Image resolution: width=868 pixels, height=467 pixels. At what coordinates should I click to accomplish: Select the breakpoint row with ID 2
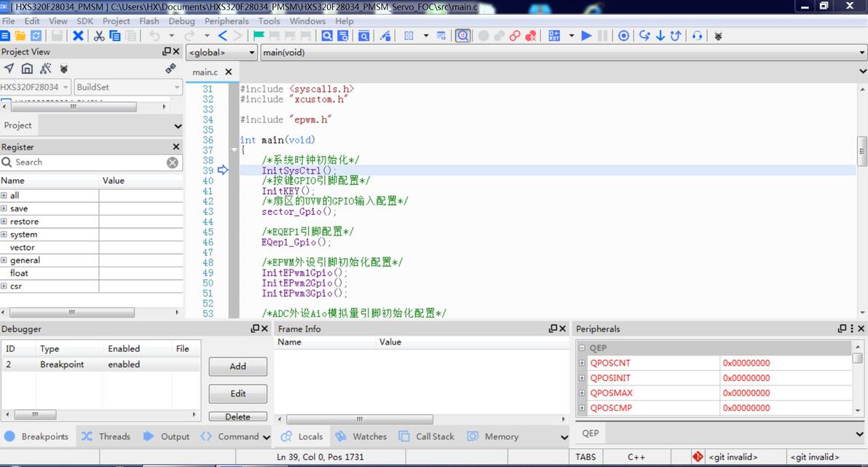[x=100, y=364]
